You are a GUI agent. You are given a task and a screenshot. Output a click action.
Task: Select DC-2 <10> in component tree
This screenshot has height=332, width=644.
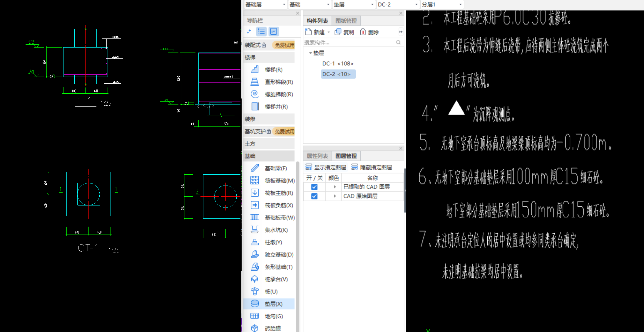(x=338, y=74)
